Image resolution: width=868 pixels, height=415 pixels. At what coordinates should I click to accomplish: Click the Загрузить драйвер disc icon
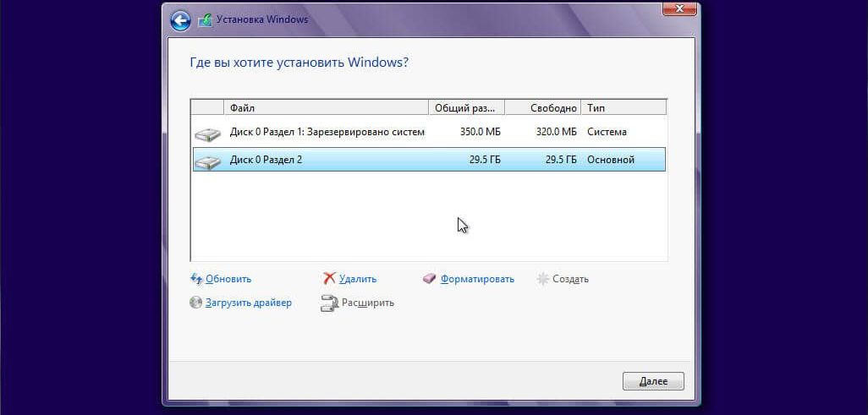(x=196, y=303)
